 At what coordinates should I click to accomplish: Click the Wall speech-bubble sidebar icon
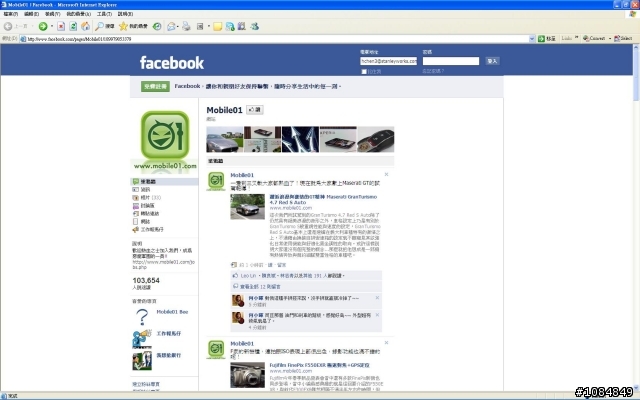click(x=136, y=181)
